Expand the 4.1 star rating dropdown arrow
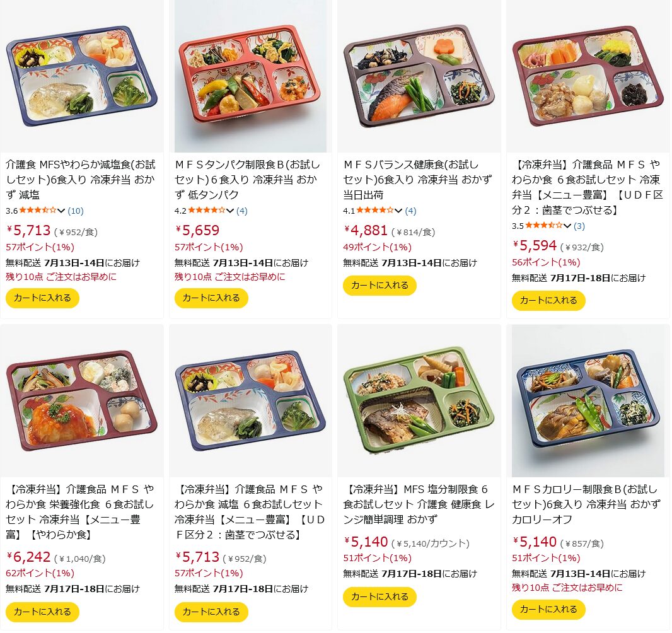The height and width of the screenshot is (633, 672). pyautogui.click(x=398, y=211)
